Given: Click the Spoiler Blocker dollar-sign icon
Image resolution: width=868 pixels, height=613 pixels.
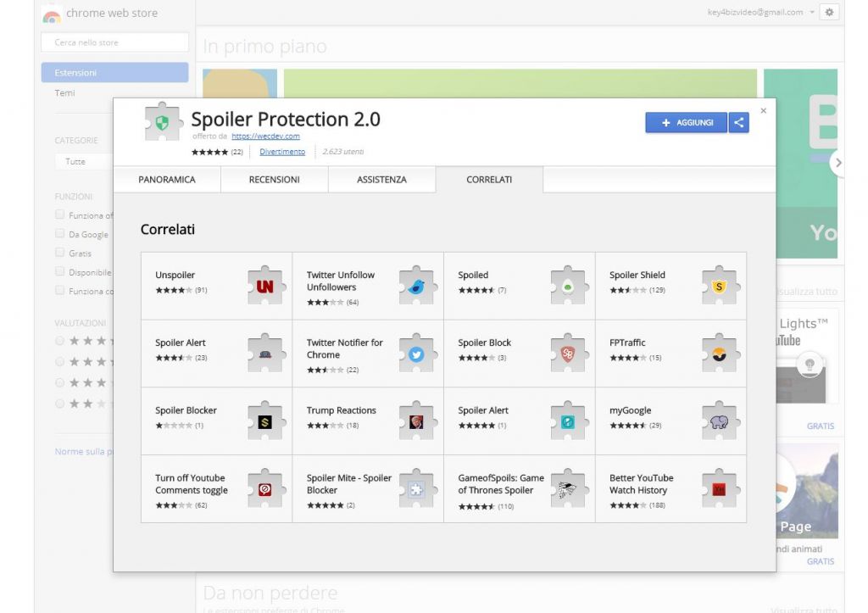Looking at the screenshot, I should tap(265, 421).
